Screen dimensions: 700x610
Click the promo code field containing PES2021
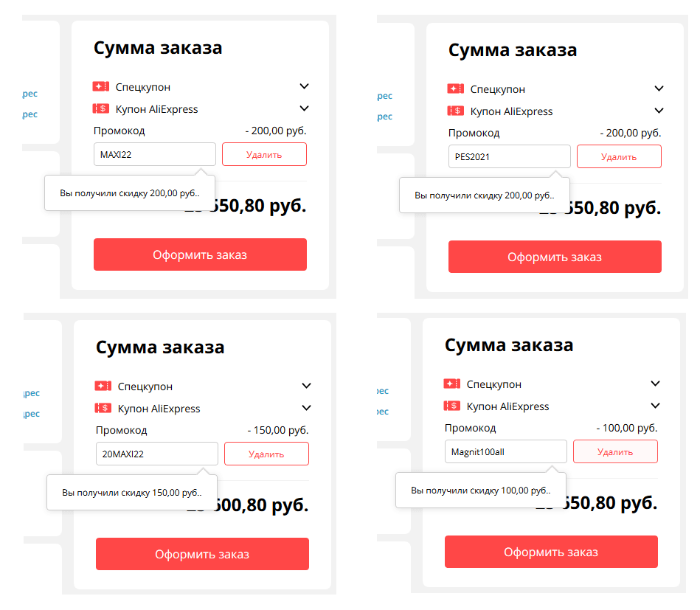509,156
